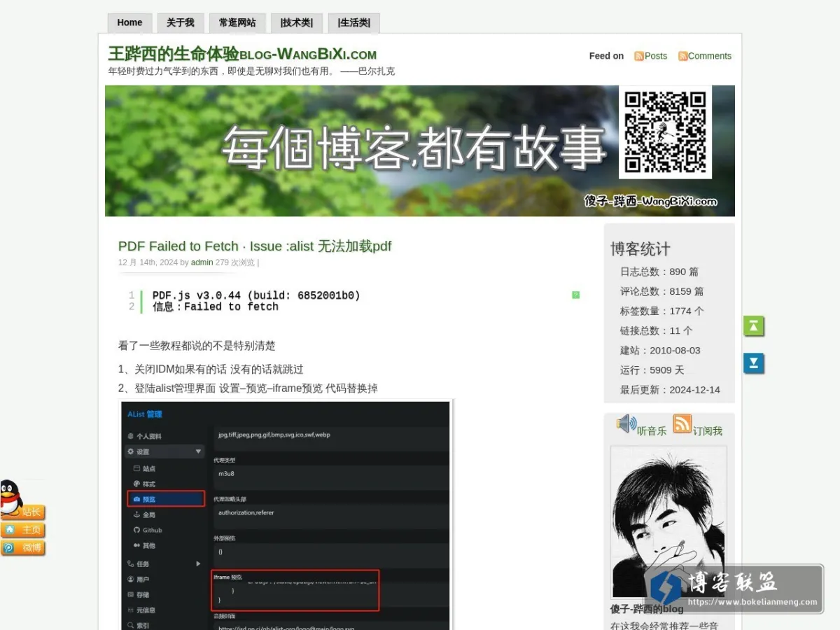This screenshot has width=840, height=630.
Task: Click the blog title 王跸西的生命体验 link
Action: [242, 54]
